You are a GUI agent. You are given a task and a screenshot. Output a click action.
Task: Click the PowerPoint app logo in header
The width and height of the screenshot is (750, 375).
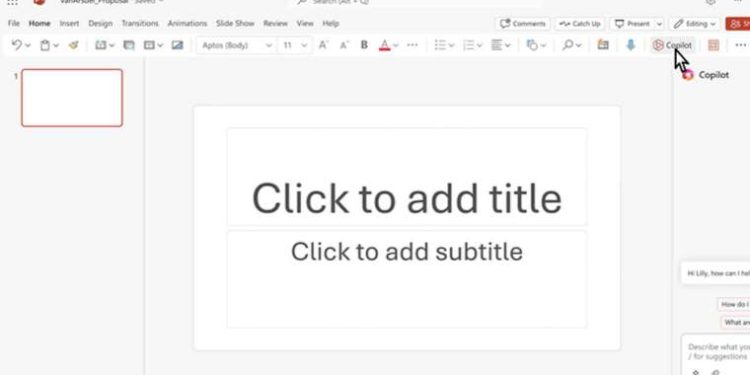point(39,2)
